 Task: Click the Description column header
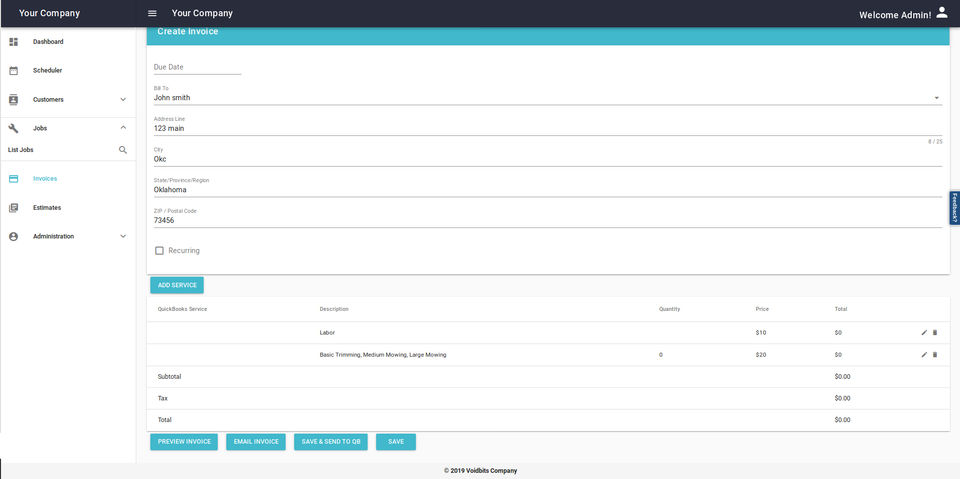[334, 309]
